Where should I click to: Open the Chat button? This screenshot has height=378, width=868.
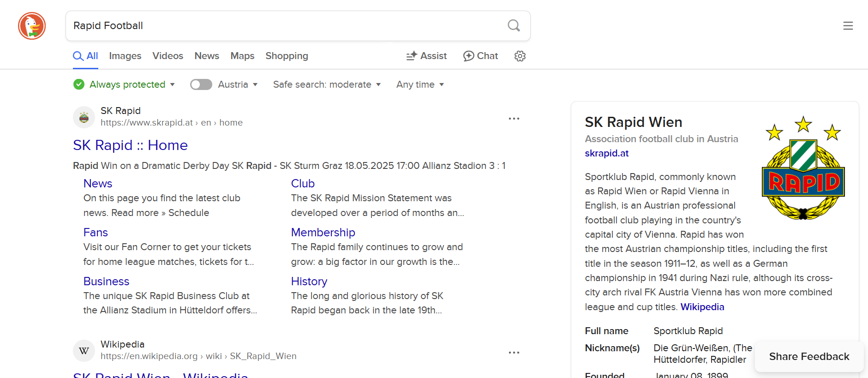point(480,56)
